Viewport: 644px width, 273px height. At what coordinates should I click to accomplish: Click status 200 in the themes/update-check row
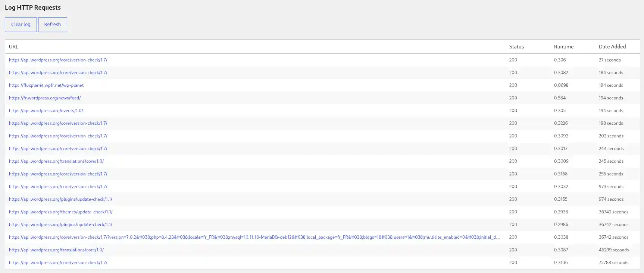(x=513, y=212)
